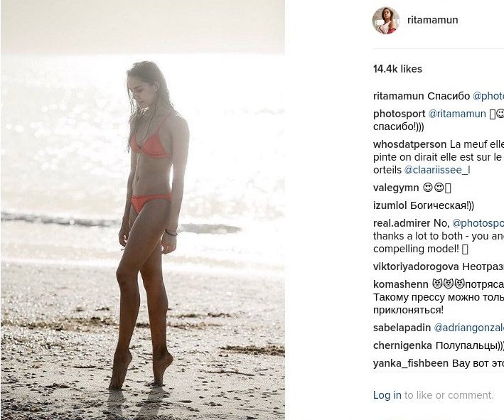
Task: Visit photosport commenter profile
Action: coord(400,114)
